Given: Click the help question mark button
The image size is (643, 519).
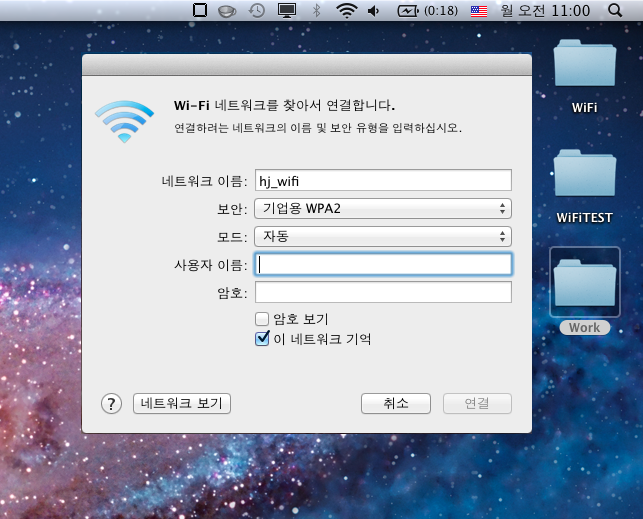Looking at the screenshot, I should pos(111,404).
